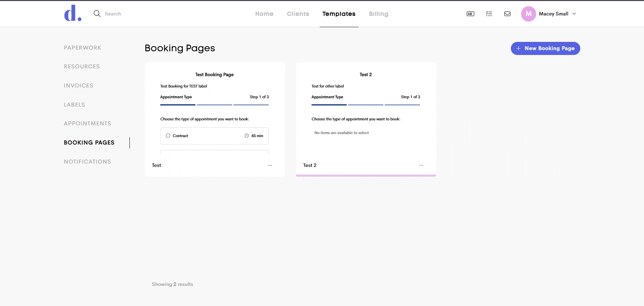Viewport: 644px width, 306px height.
Task: Open the task checklist icon
Action: coord(489,14)
